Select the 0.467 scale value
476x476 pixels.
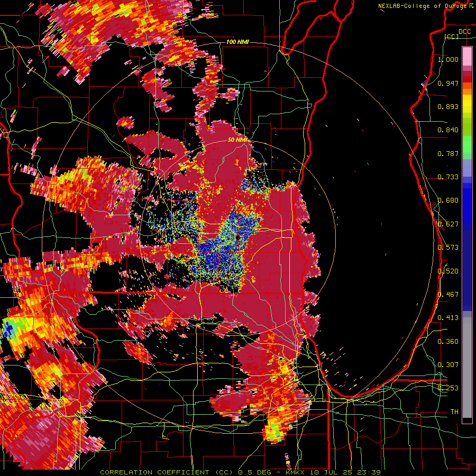tap(448, 295)
